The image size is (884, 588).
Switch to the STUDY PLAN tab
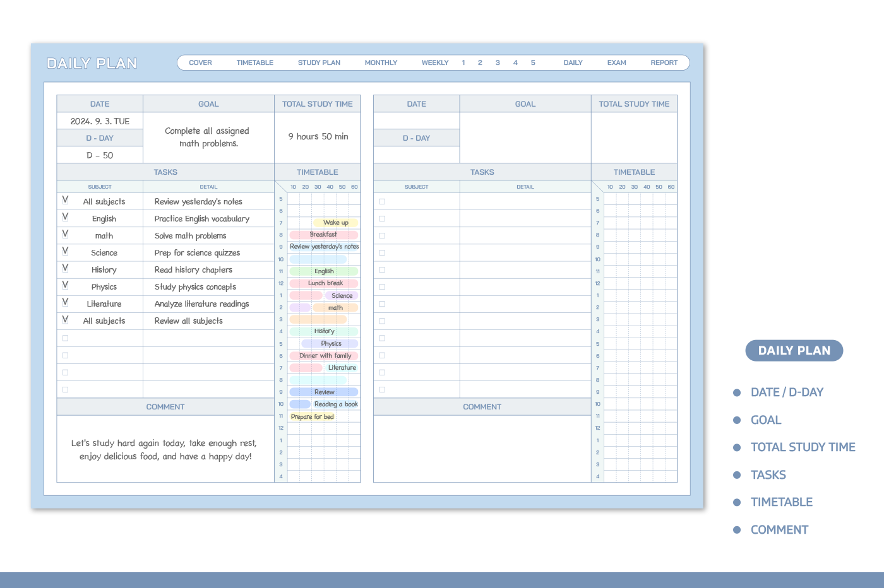pyautogui.click(x=319, y=63)
